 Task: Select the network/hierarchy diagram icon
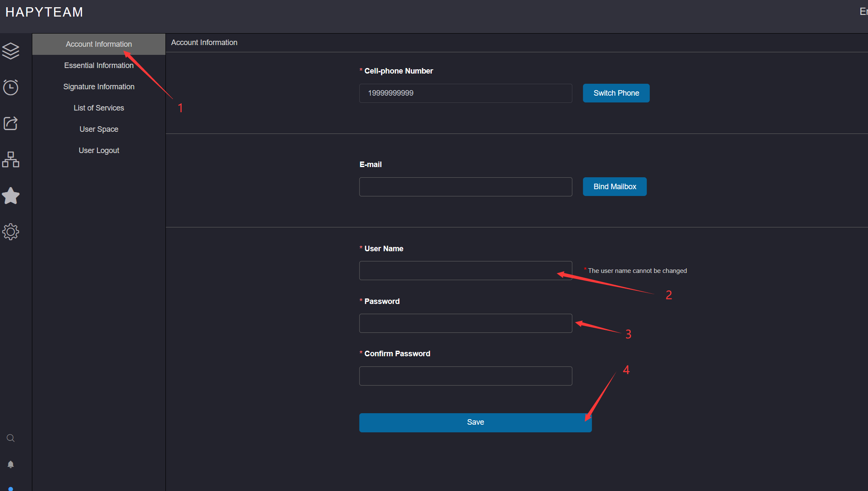click(12, 160)
